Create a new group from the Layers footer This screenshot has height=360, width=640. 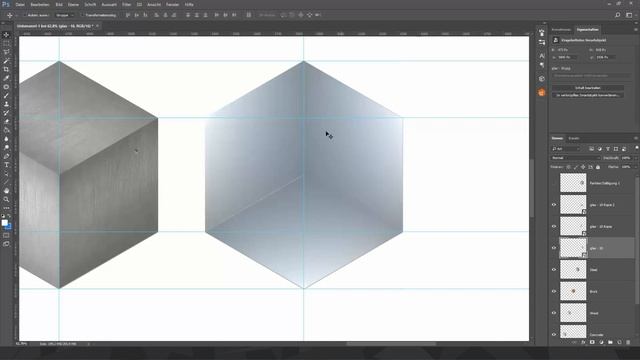pos(610,342)
